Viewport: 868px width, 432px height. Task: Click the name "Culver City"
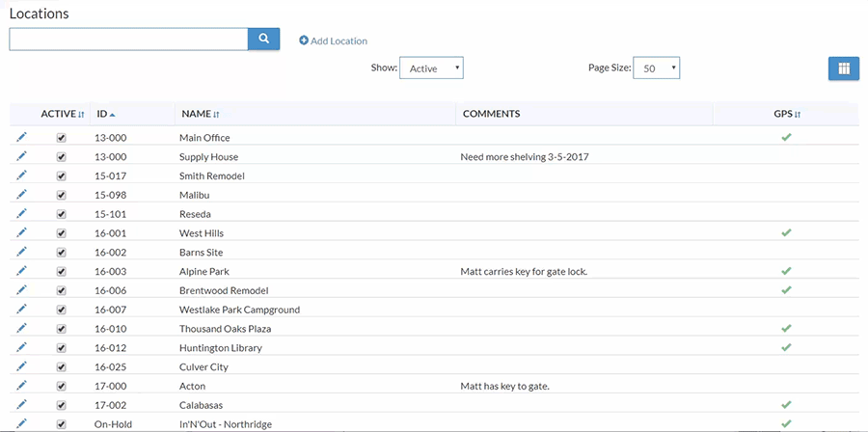tap(203, 367)
